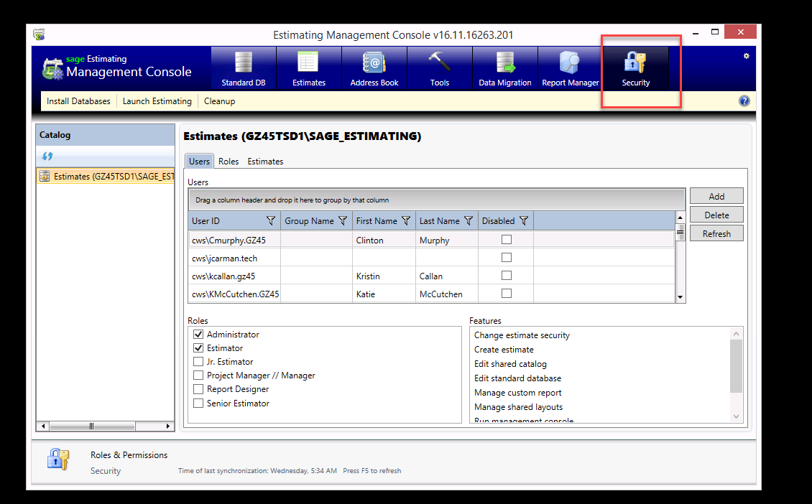Select the Create estimate feature
Image resolution: width=812 pixels, height=504 pixels.
(504, 350)
